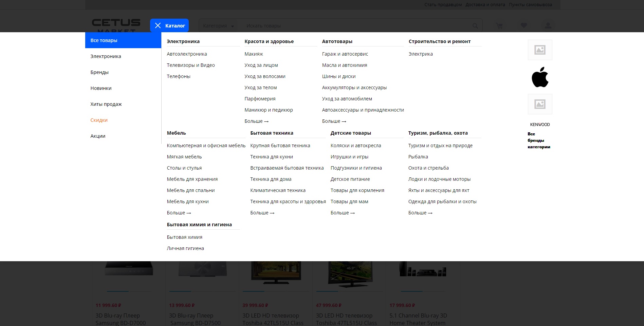The image size is (644, 326).
Task: Open the Категория dropdown in search
Action: [219, 26]
